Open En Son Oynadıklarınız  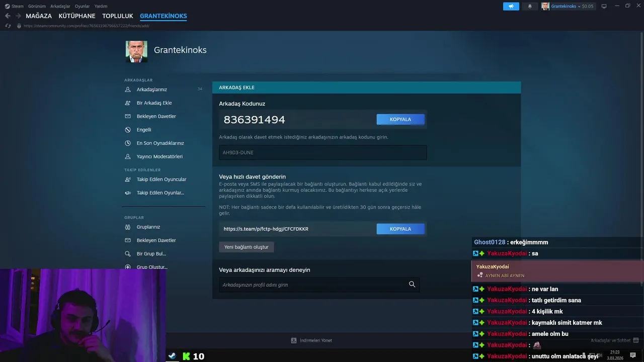click(160, 143)
